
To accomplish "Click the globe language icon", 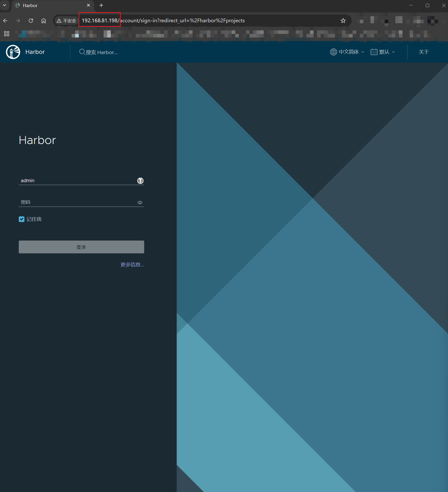I will pos(333,52).
